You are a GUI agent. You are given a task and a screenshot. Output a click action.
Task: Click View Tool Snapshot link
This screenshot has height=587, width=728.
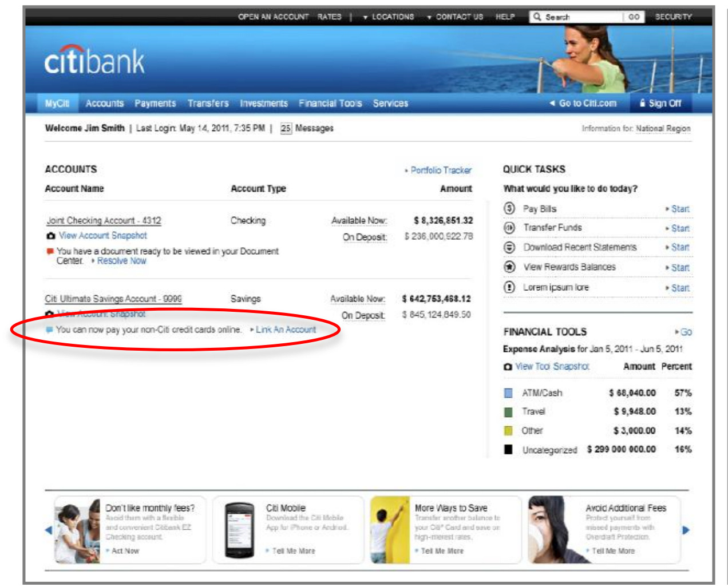point(552,366)
